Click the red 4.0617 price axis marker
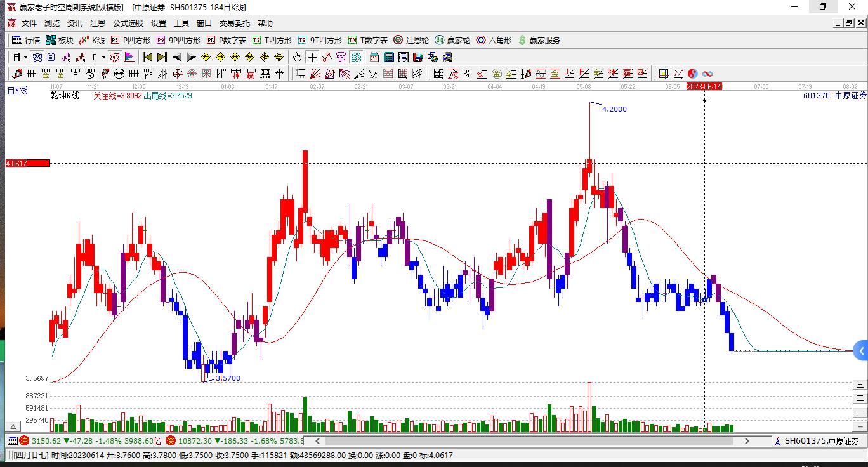 click(27, 163)
